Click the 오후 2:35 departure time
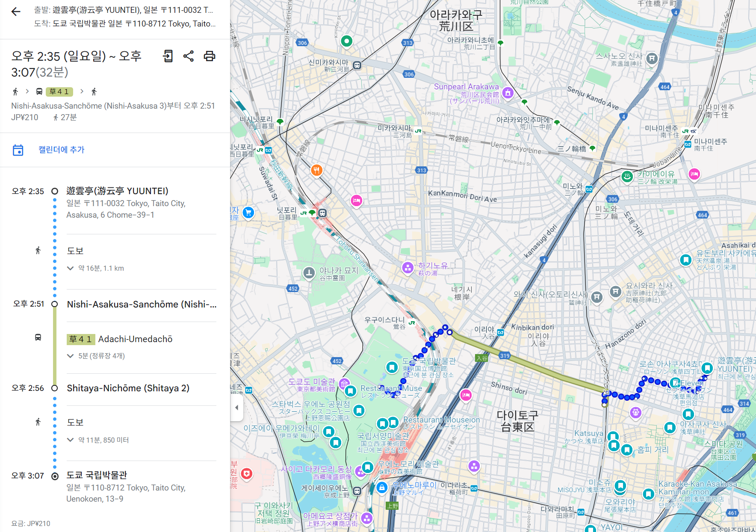The width and height of the screenshot is (756, 532). pyautogui.click(x=28, y=191)
